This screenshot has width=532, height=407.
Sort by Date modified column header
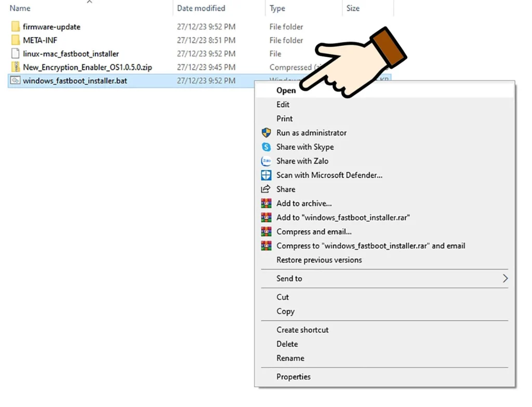pos(201,8)
